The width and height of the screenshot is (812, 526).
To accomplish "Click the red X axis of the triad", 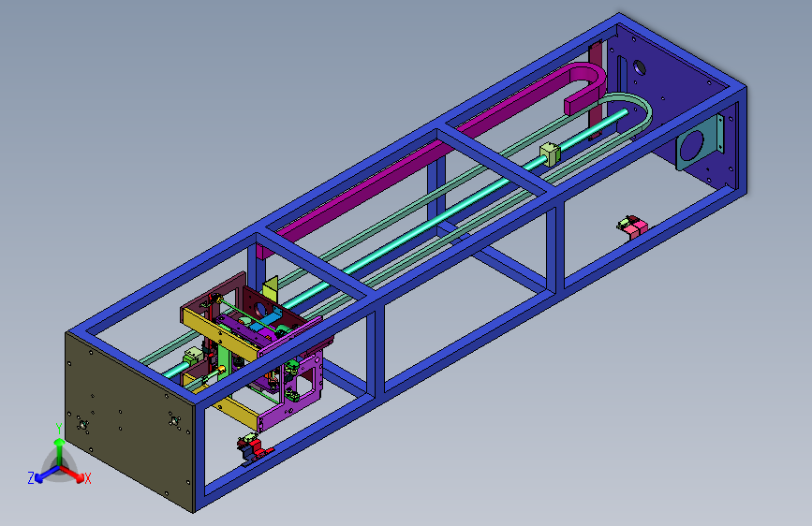I will click(x=72, y=474).
